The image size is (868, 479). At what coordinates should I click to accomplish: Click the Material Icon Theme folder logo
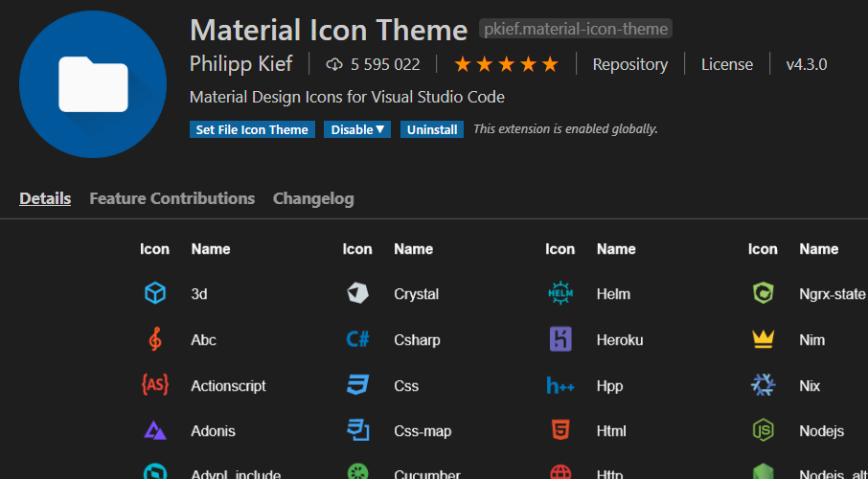point(93,84)
